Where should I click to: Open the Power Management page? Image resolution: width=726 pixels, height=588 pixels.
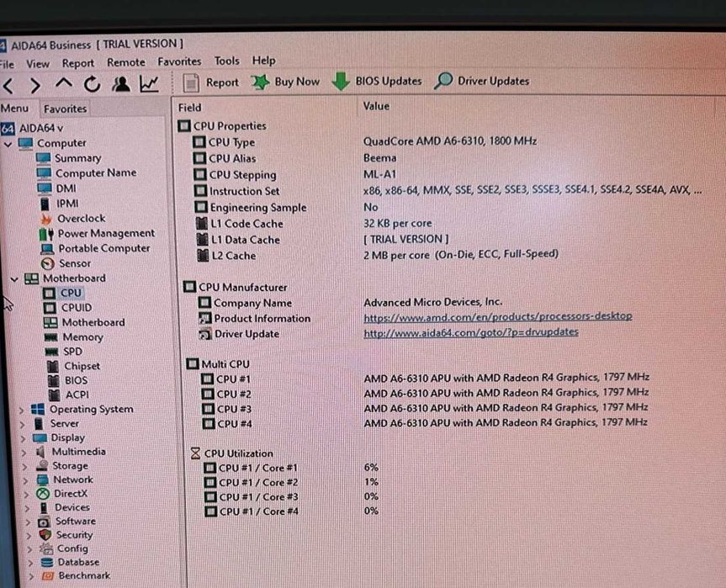[98, 233]
